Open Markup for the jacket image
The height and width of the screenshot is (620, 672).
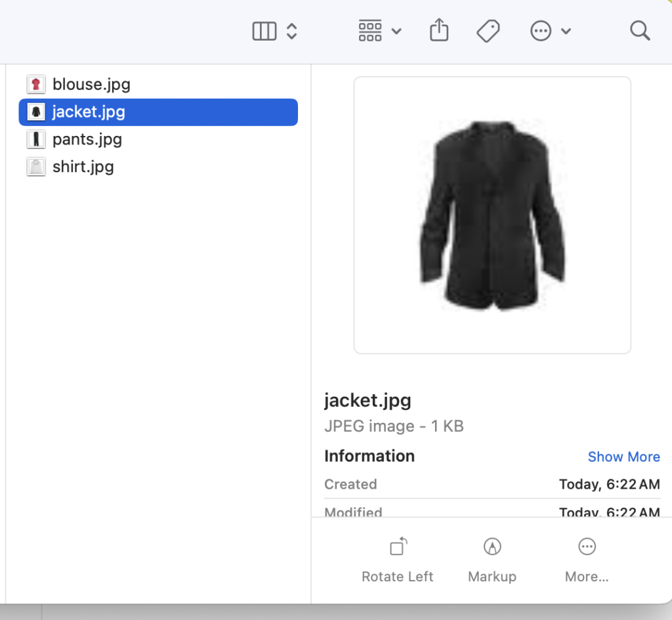click(492, 558)
